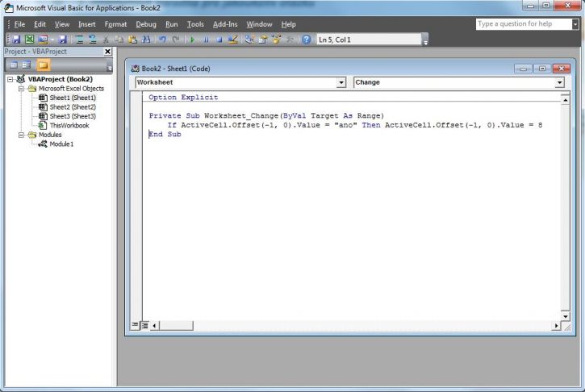
Task: Click code window scroll down arrow
Action: coord(565,316)
